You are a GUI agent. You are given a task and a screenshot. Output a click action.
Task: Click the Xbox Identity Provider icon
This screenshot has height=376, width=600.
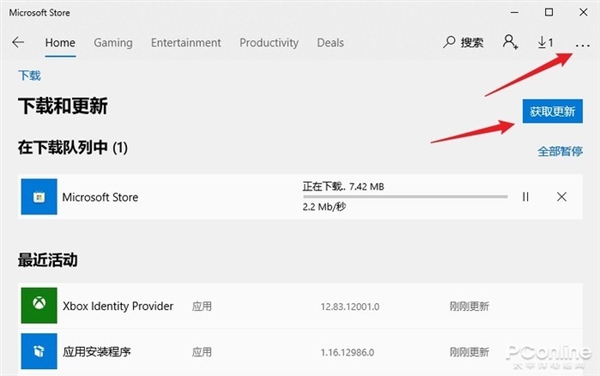tap(39, 305)
